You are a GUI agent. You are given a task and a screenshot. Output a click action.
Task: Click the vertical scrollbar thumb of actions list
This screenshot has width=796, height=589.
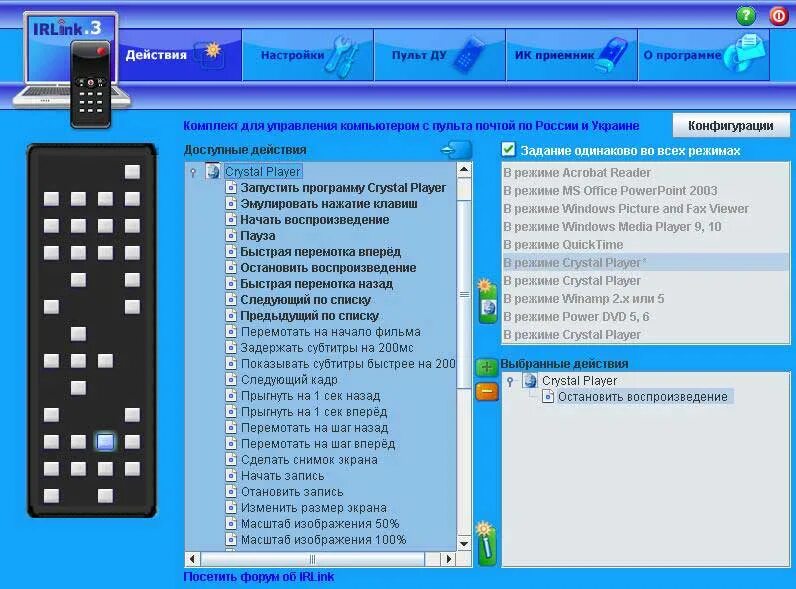(464, 294)
